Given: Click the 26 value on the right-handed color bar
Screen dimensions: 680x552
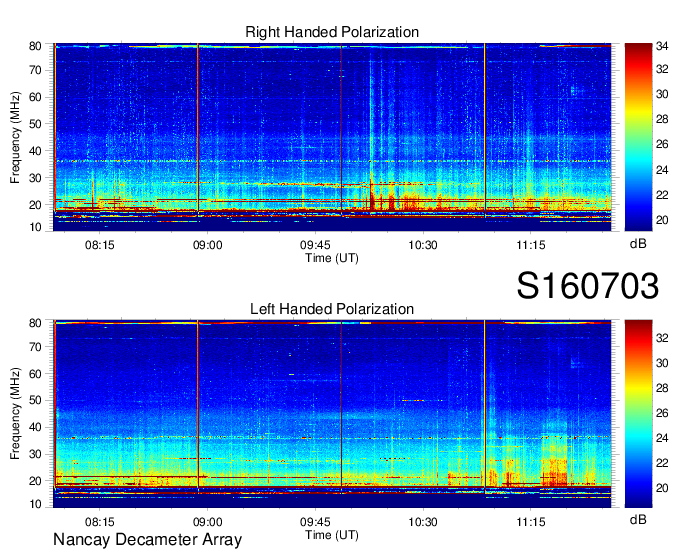Looking at the screenshot, I should coord(662,144).
